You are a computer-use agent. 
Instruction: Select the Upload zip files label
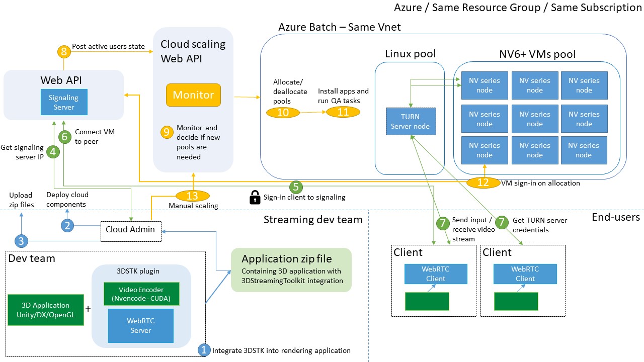click(22, 200)
